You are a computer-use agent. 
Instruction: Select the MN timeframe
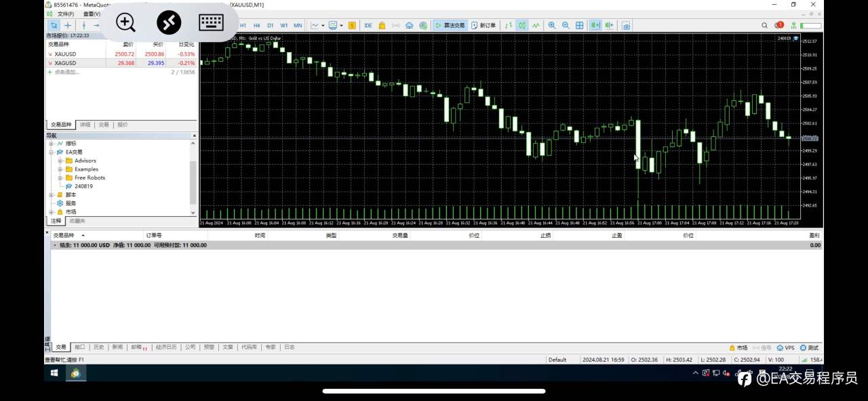[x=298, y=25]
